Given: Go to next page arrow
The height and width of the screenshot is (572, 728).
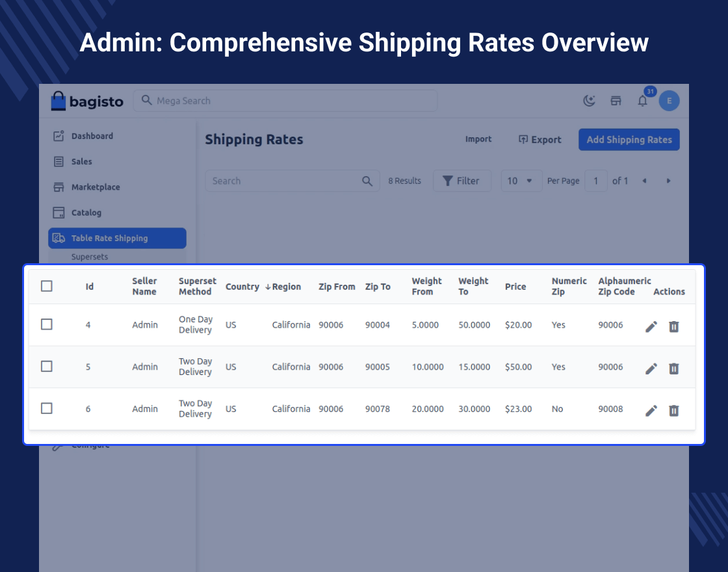Looking at the screenshot, I should (x=668, y=181).
